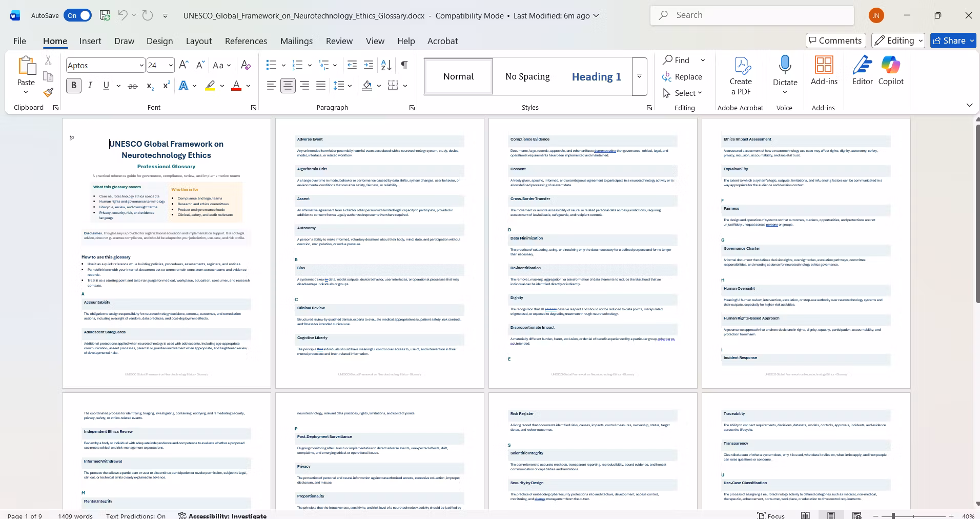Apply the Heading 1 style
The width and height of the screenshot is (980, 519).
tap(597, 76)
